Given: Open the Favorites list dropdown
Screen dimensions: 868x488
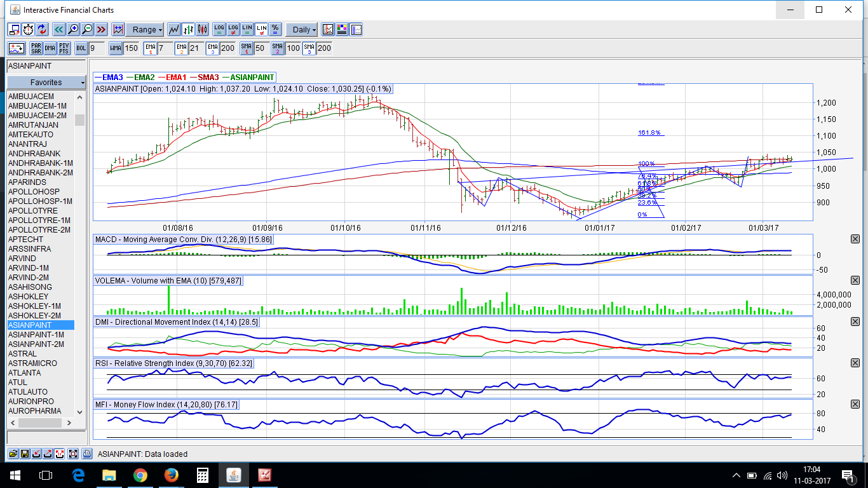Looking at the screenshot, I should point(46,83).
